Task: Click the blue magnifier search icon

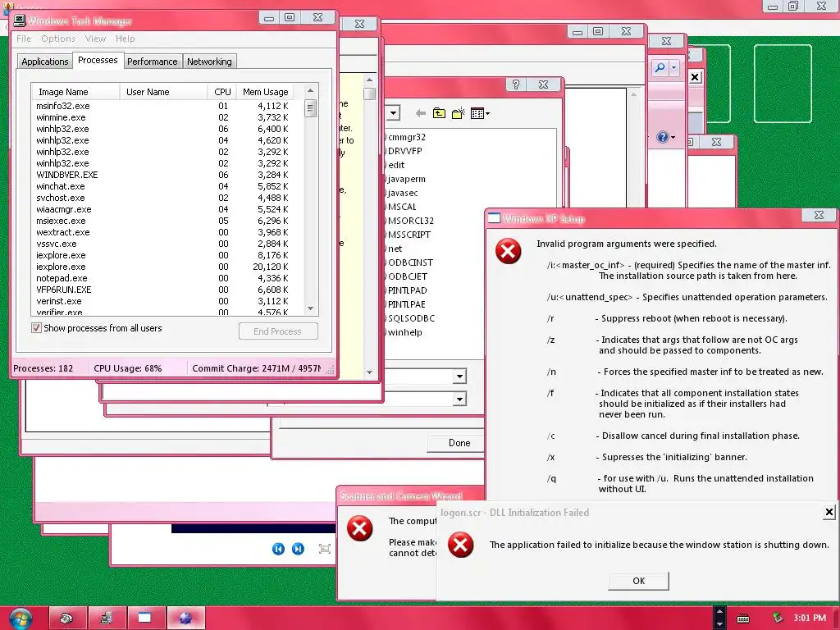Action: (x=660, y=67)
